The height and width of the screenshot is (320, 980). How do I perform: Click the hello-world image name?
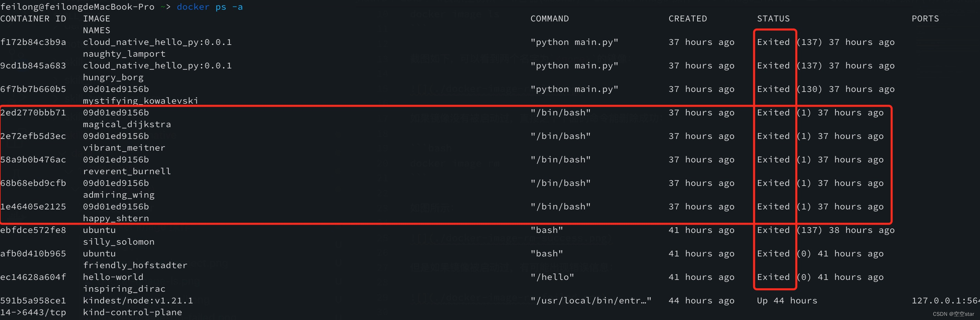coord(113,277)
